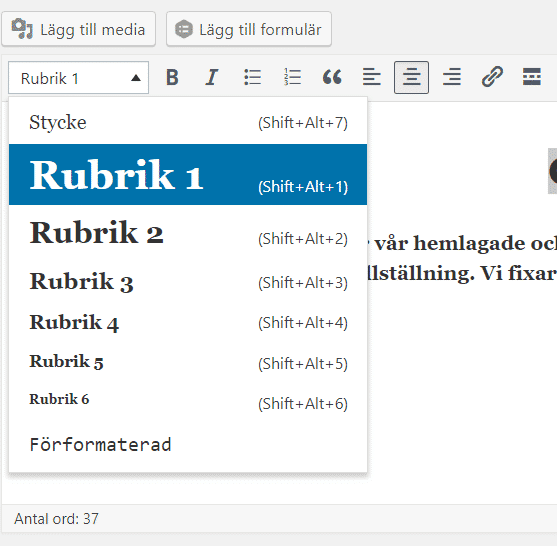
Task: Insert a link with the chain icon
Action: point(492,77)
